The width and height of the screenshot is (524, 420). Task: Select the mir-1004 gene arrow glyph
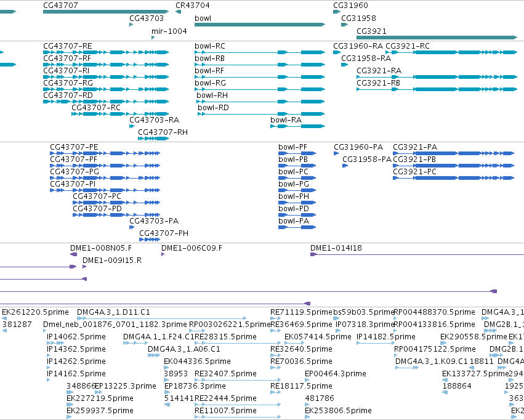click(153, 38)
